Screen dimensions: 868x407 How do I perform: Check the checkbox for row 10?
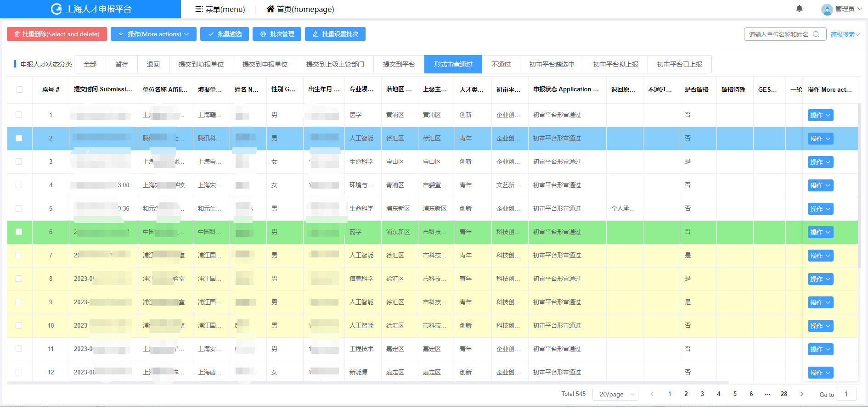tap(19, 325)
